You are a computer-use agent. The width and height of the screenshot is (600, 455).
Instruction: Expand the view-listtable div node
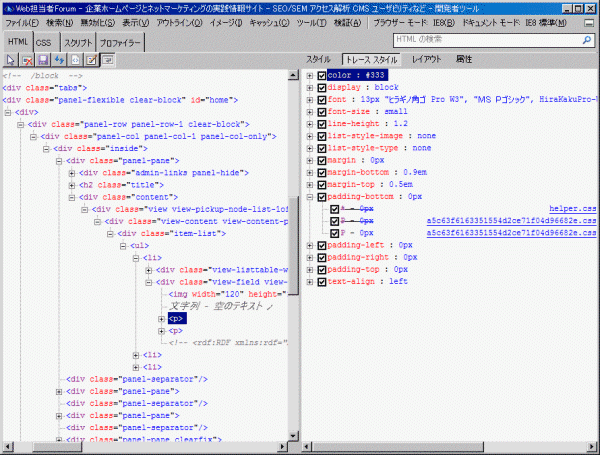coord(148,271)
